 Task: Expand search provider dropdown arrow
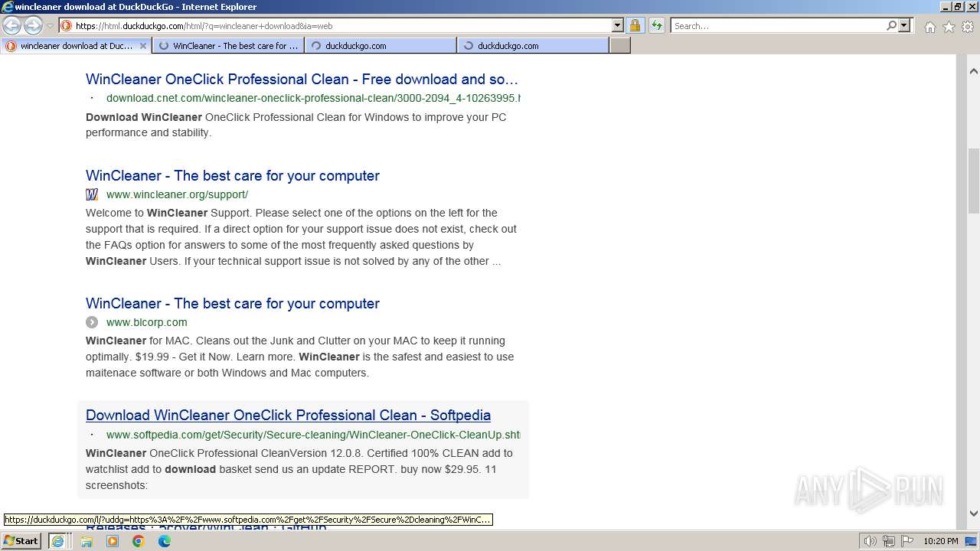click(904, 25)
